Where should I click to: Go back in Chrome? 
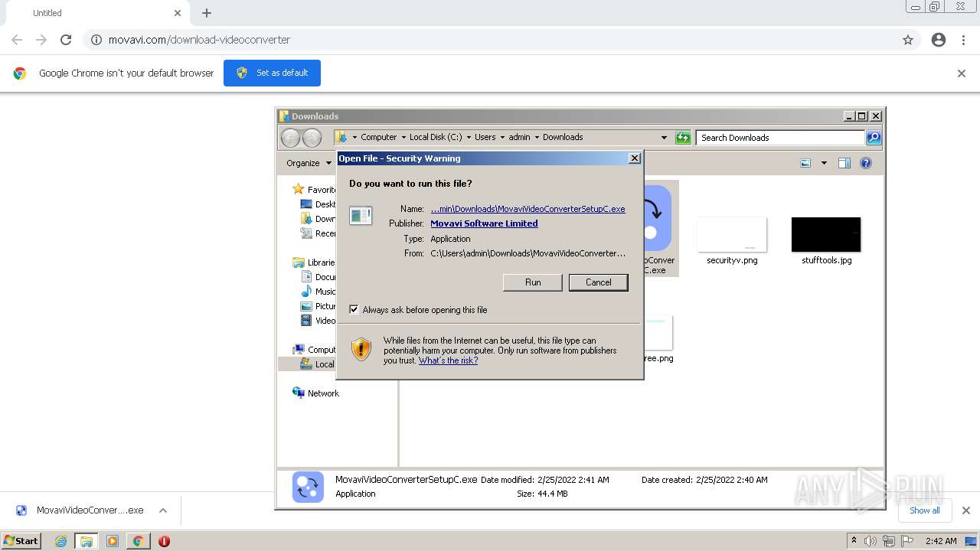click(x=17, y=40)
